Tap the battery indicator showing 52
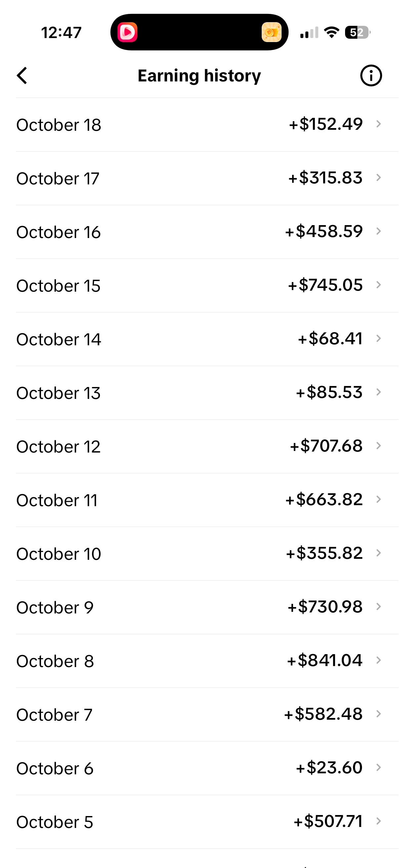399x868 pixels. tap(358, 32)
